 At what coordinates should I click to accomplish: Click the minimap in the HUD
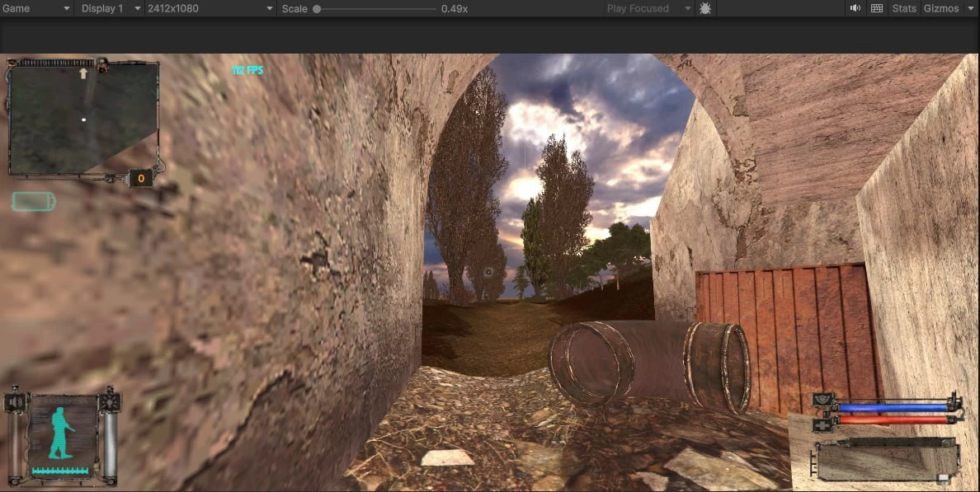tap(82, 119)
